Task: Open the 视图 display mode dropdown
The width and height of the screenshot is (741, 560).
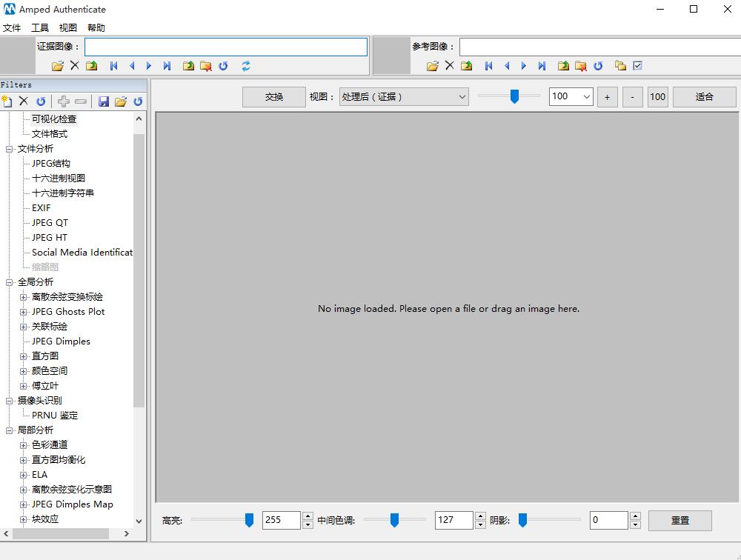Action: 404,97
